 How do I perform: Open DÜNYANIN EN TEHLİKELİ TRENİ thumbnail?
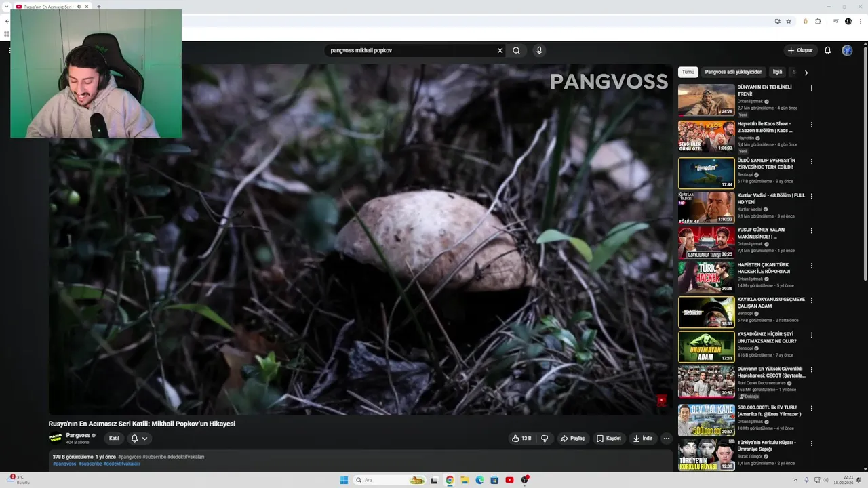(x=707, y=100)
